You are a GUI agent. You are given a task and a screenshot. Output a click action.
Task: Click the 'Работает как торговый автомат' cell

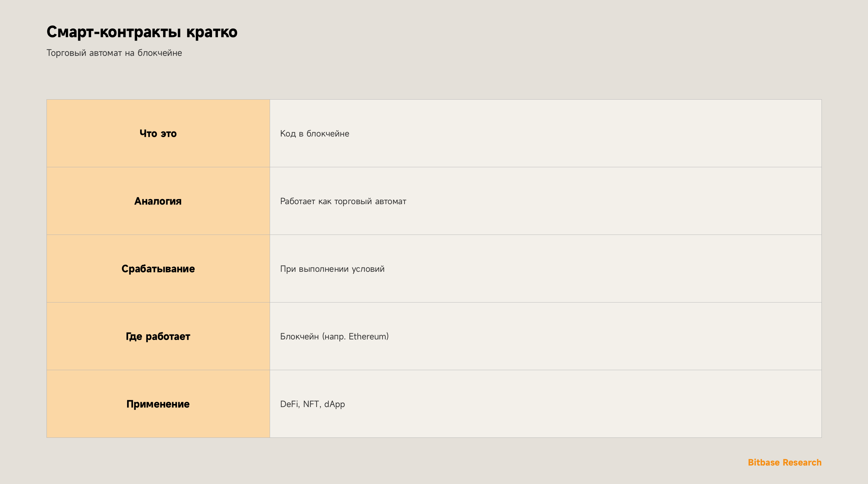point(546,201)
